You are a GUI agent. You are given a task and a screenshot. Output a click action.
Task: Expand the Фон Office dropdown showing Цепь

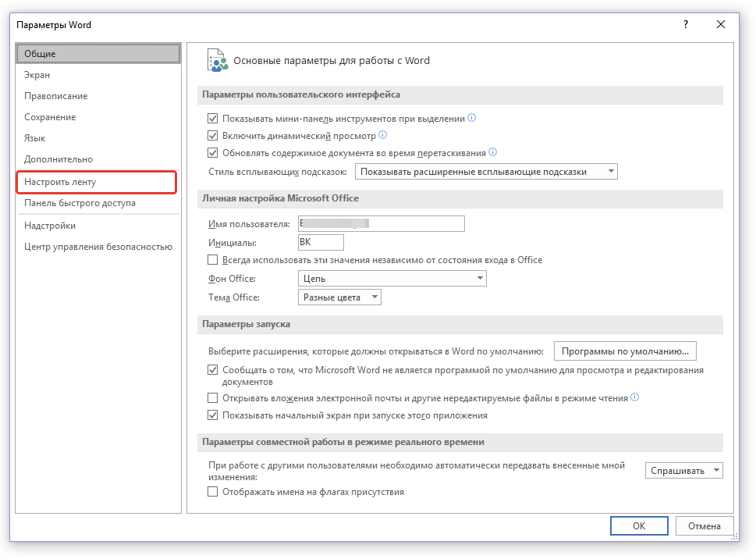coord(392,279)
